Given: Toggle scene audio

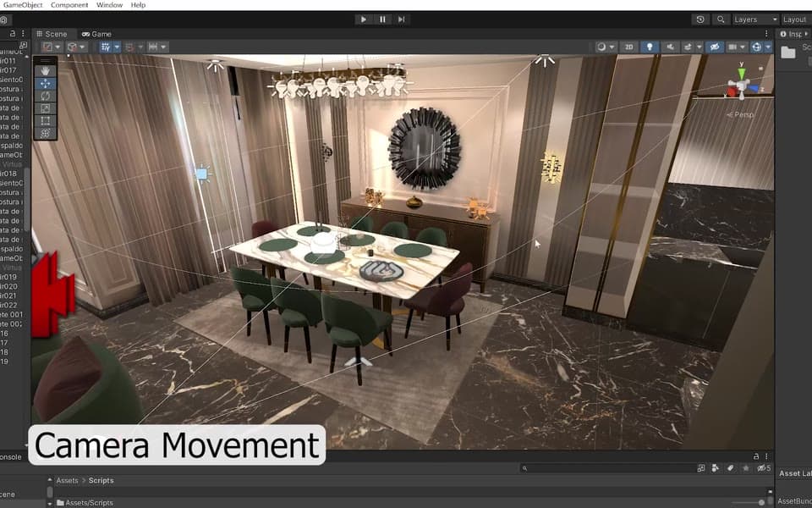Looking at the screenshot, I should point(670,47).
